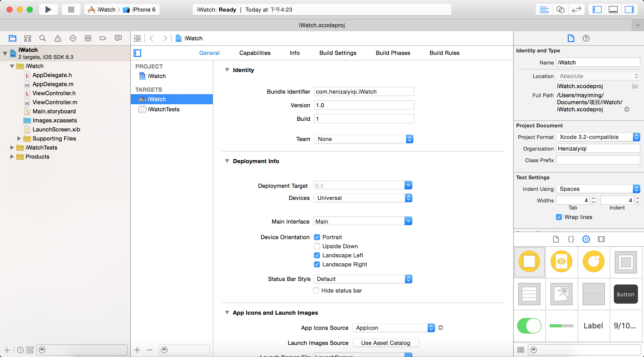Open the Indent Using dropdown

click(x=598, y=189)
